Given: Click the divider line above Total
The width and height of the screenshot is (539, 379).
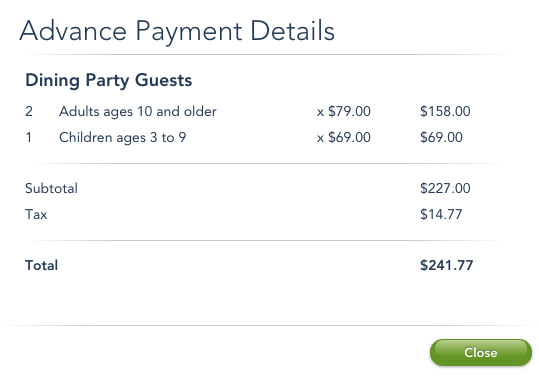Looking at the screenshot, I should tap(265, 241).
